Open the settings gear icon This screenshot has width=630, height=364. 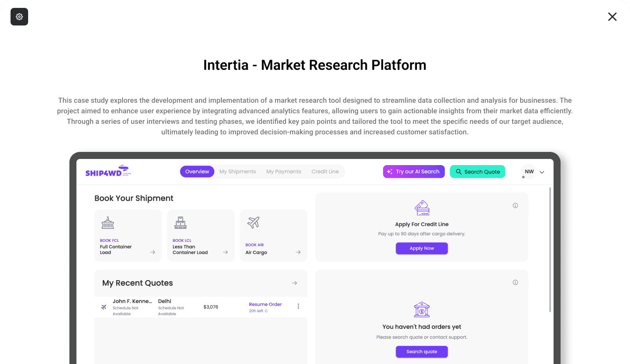tap(19, 17)
